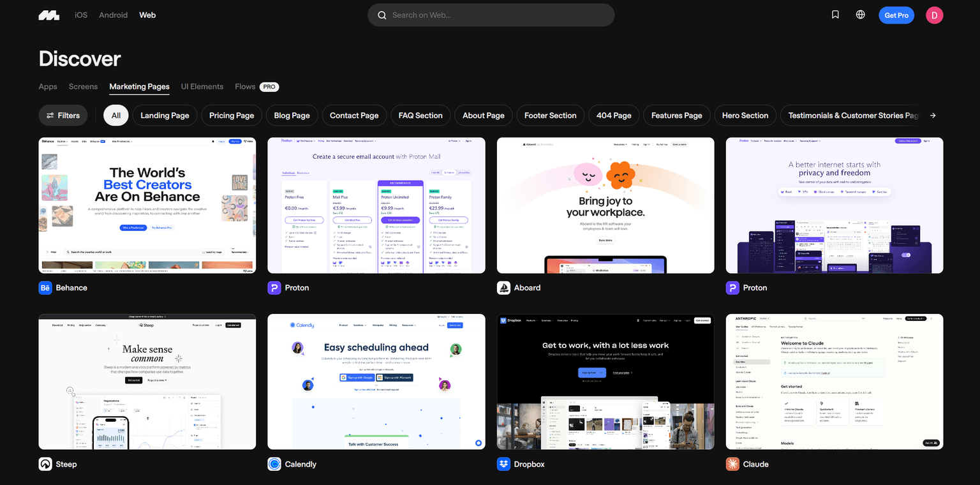Open the user avatar D
Image resolution: width=980 pixels, height=485 pixels.
coord(934,15)
